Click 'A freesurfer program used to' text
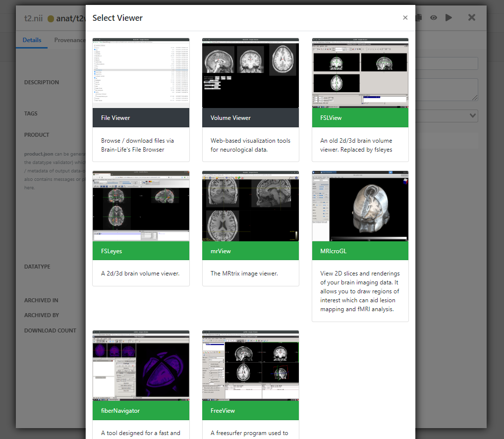504x439 pixels. pyautogui.click(x=249, y=433)
